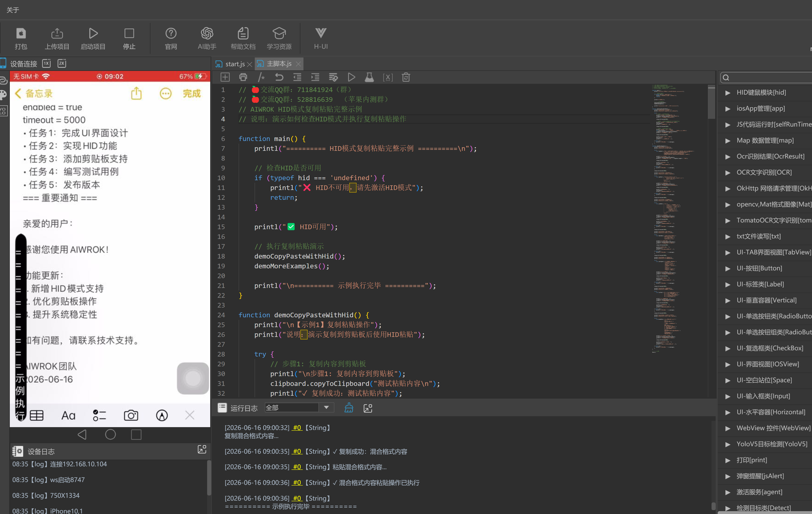This screenshot has height=514, width=812.
Task: Click the editor run script play icon
Action: pyautogui.click(x=351, y=77)
